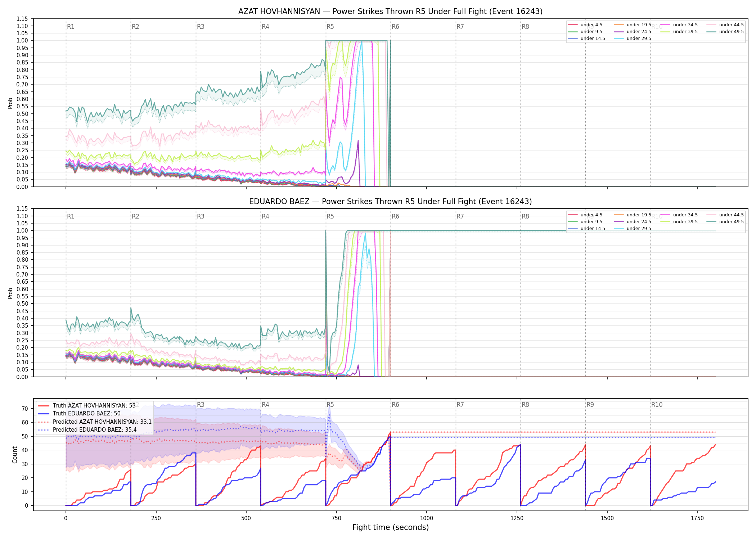
Task: Click the EDUARDO BAEZ chart title
Action: pos(390,202)
